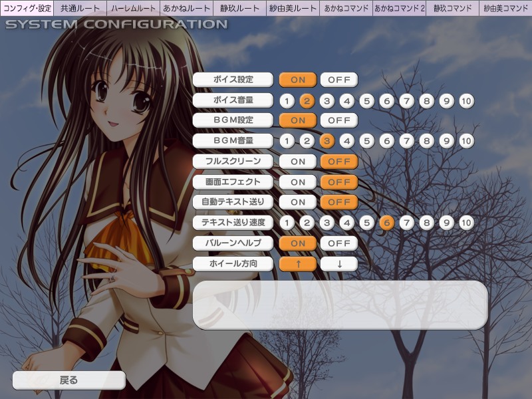The width and height of the screenshot is (532, 399).
Task: Select down arrow for ホイール方向
Action: 339,264
